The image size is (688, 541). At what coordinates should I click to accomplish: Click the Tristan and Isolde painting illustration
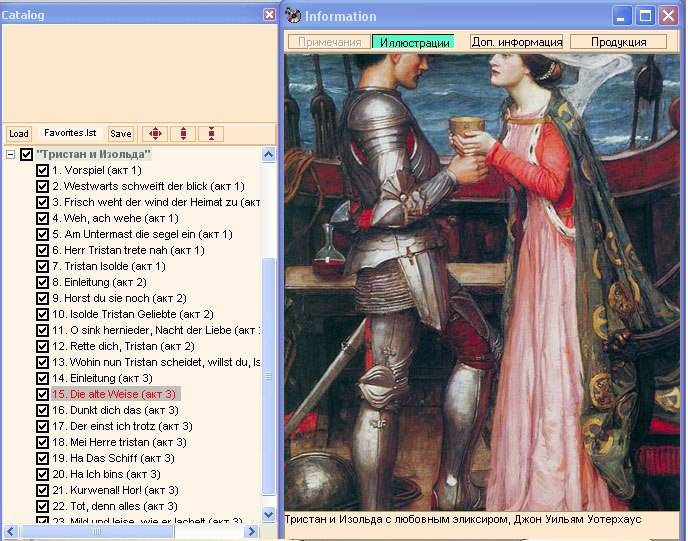point(482,282)
